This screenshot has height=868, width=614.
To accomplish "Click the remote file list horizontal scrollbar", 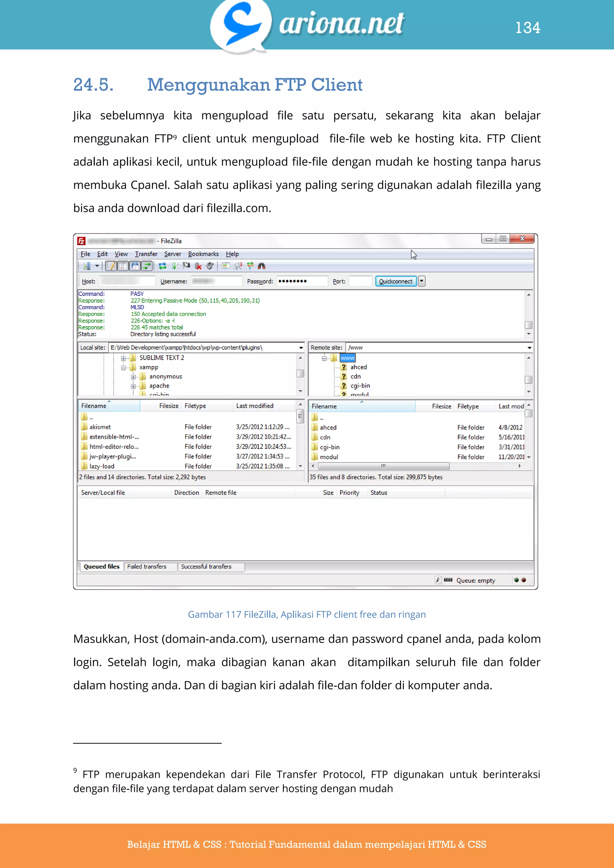I will click(x=383, y=466).
